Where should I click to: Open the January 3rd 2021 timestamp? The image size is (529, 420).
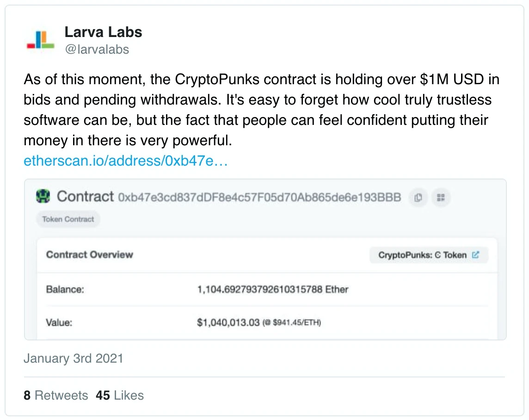click(x=74, y=358)
